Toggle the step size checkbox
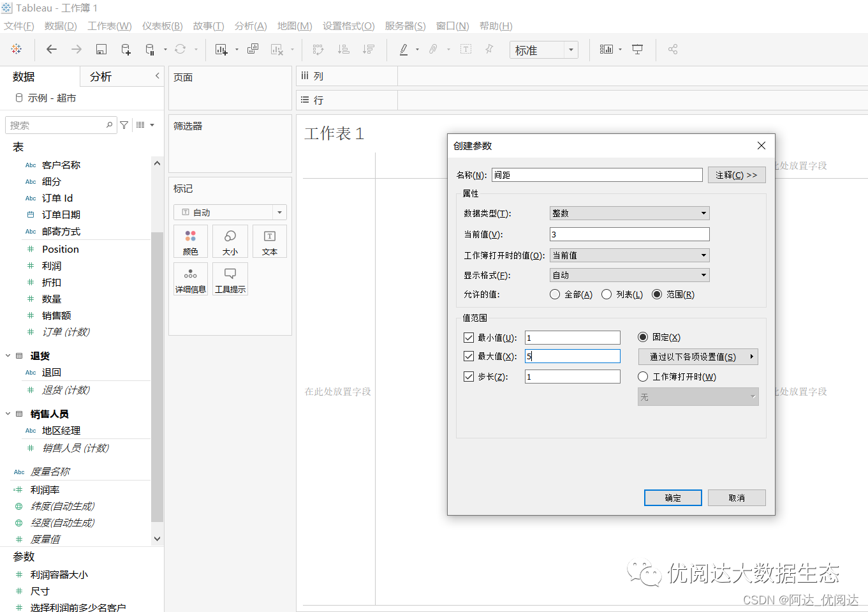Viewport: 868px width, 612px height. point(469,377)
